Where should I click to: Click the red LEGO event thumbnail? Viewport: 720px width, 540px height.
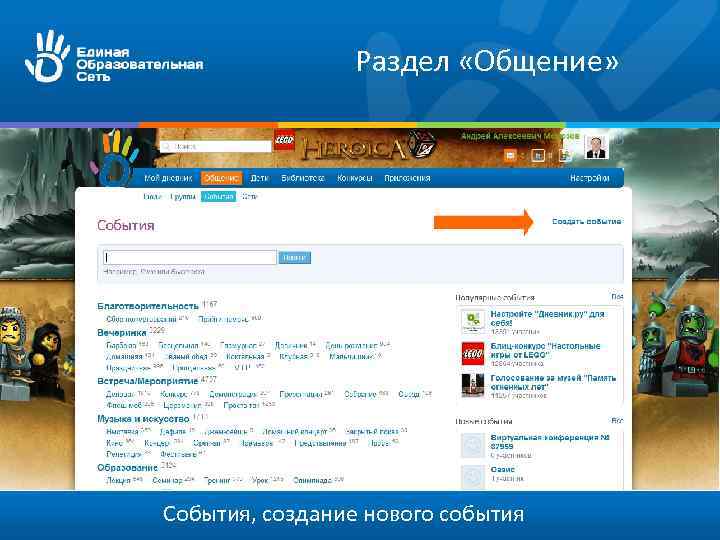[472, 354]
